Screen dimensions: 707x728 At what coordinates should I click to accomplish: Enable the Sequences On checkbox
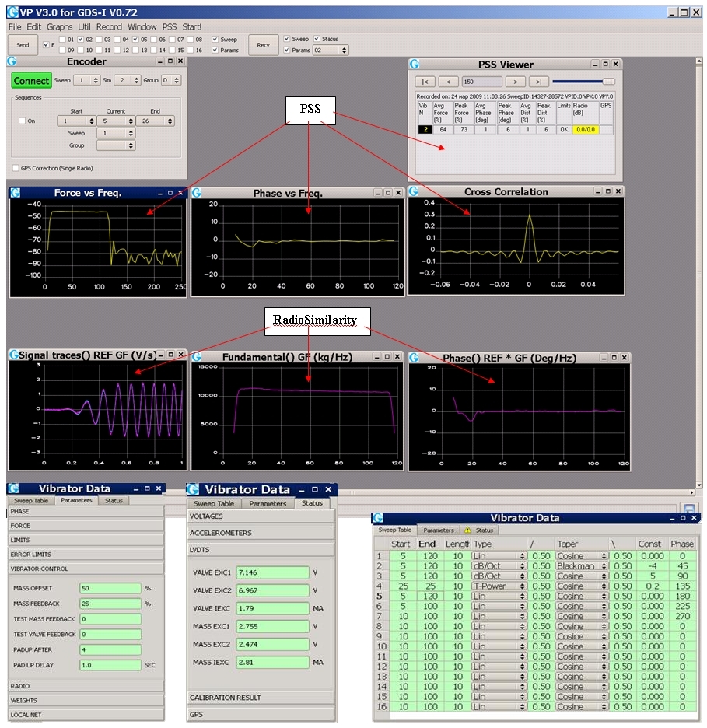coord(22,121)
